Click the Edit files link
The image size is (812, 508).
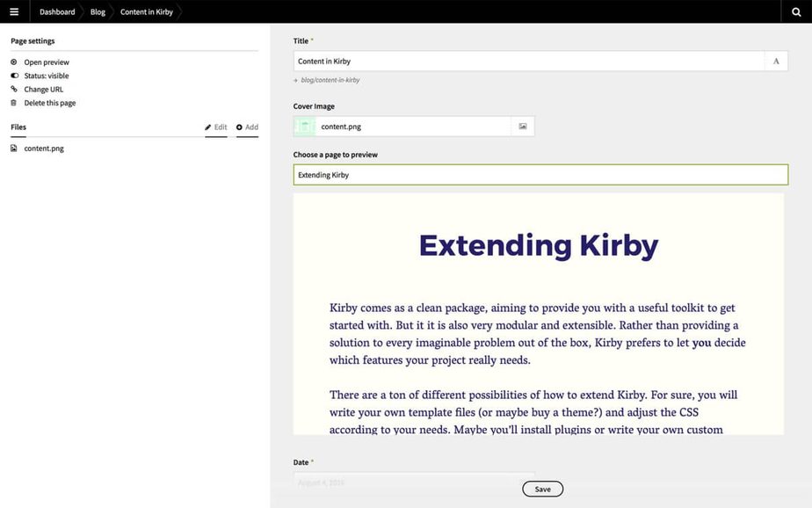point(216,127)
